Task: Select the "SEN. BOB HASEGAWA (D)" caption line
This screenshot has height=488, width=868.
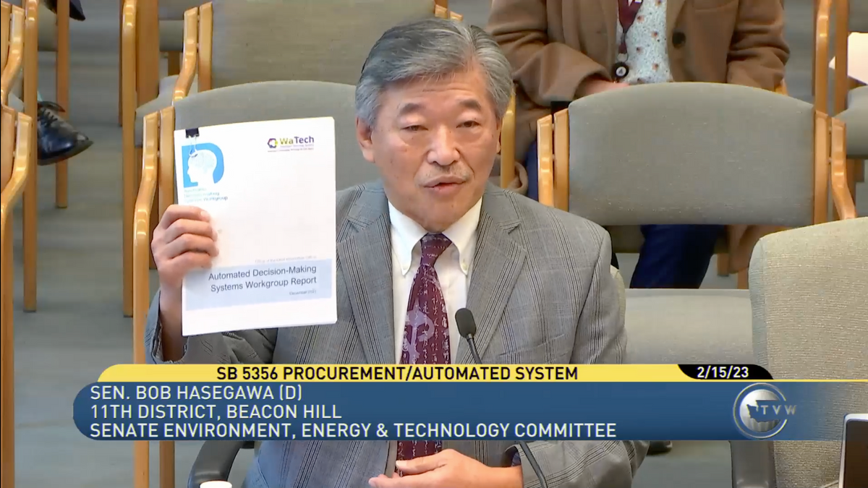Action: [x=195, y=393]
